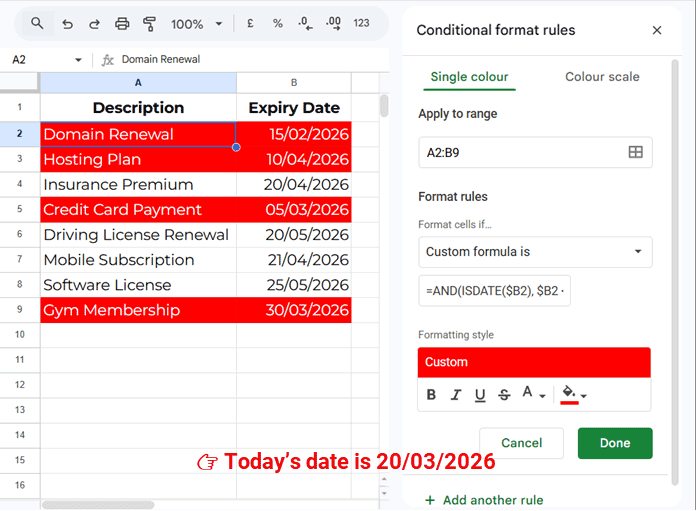Click the sheet horizontal scrollbar thumb
This screenshot has width=696, height=511.
click(x=98, y=505)
